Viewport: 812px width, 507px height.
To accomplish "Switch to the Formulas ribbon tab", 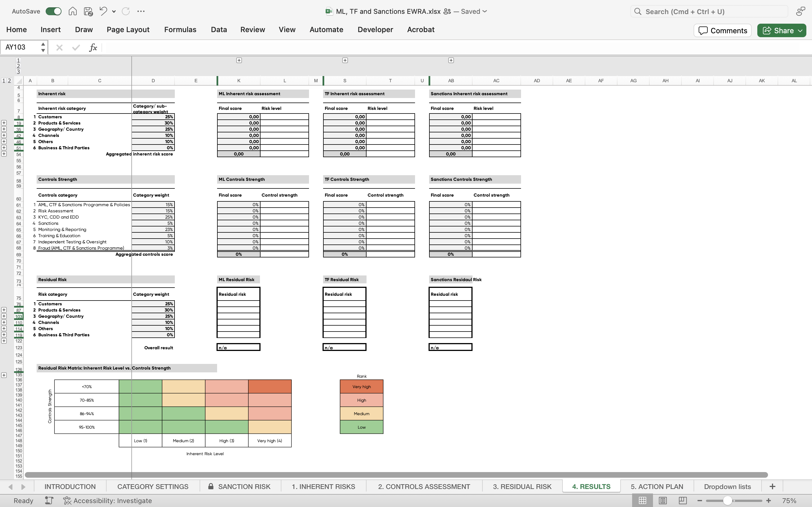I will point(180,30).
